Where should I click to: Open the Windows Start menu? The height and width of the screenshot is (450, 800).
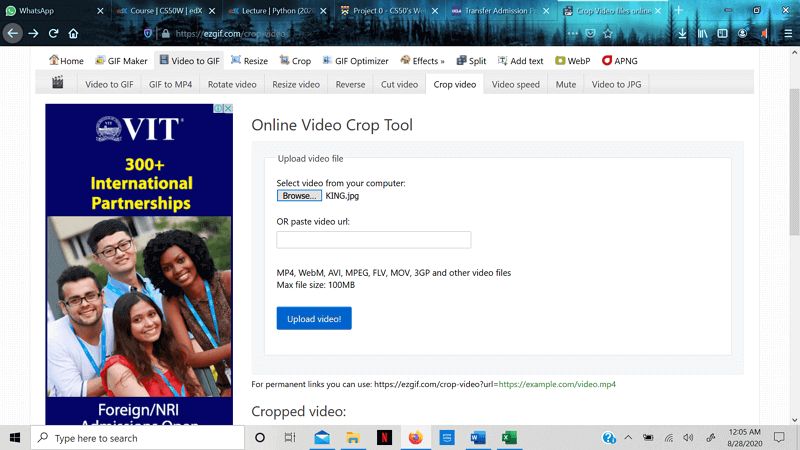tap(15, 438)
